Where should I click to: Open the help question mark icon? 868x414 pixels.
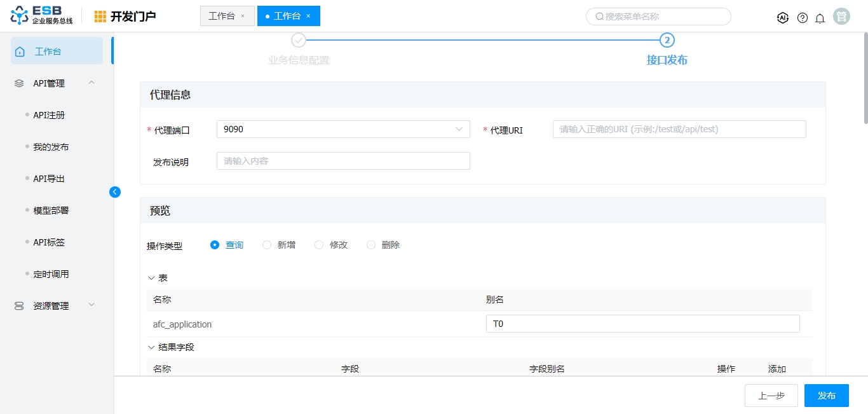point(803,18)
